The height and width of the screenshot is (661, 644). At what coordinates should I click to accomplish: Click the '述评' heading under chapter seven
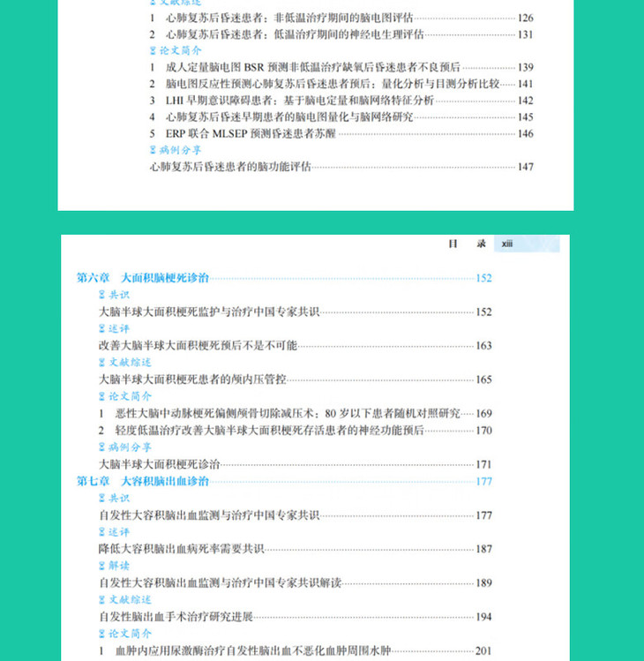(114, 532)
